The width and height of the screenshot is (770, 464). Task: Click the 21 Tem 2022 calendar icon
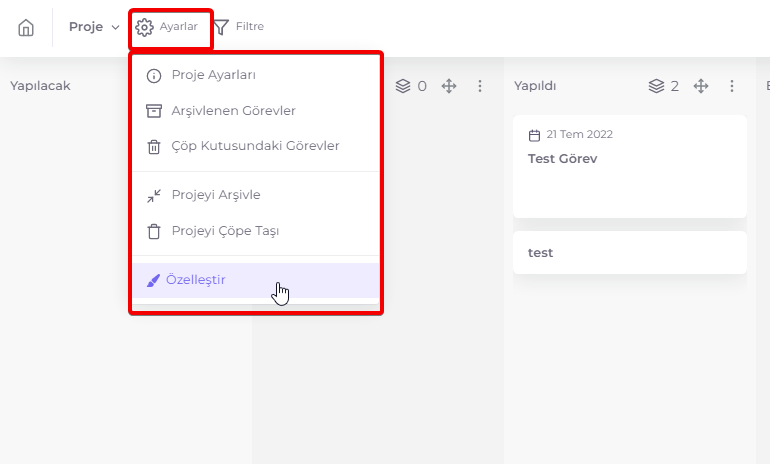pos(534,135)
